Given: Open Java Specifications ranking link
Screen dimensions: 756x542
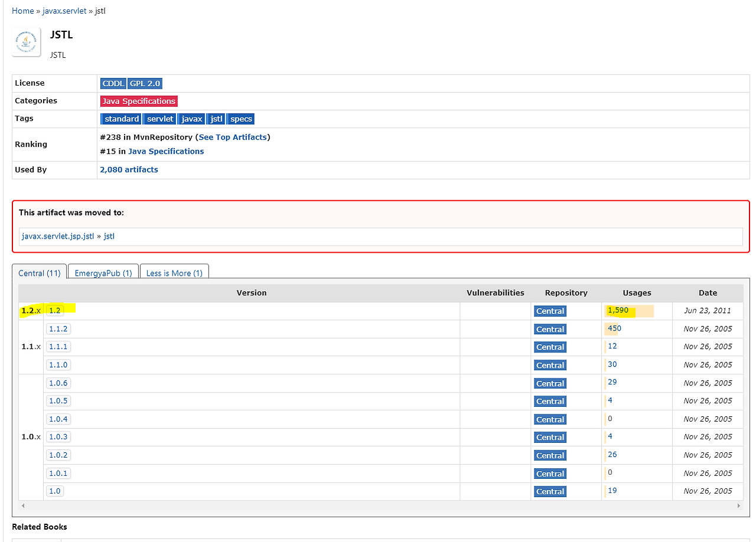Looking at the screenshot, I should pos(166,151).
